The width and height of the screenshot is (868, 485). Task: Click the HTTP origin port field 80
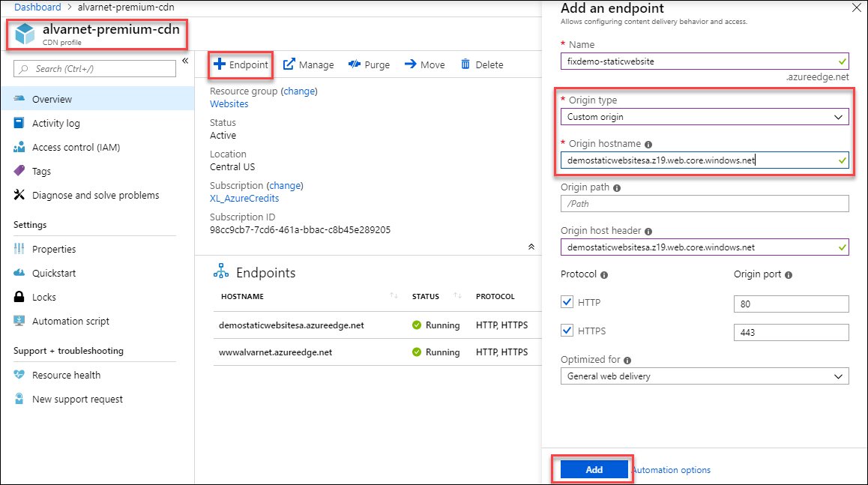[791, 304]
